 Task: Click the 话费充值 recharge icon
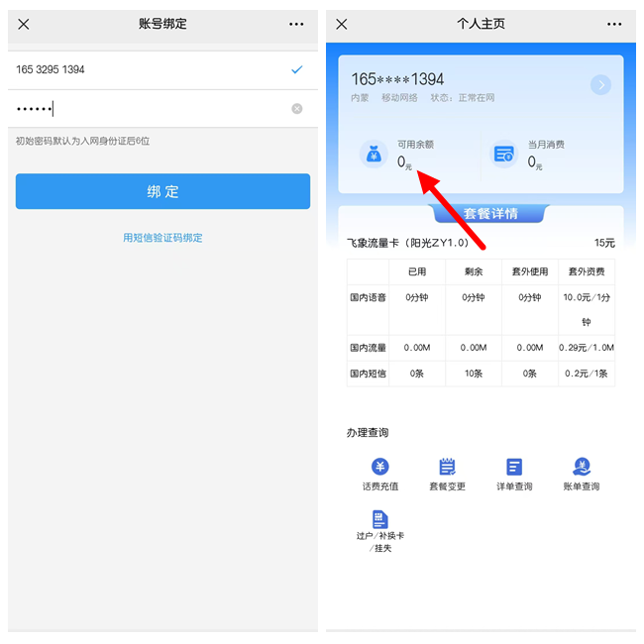coord(379,467)
